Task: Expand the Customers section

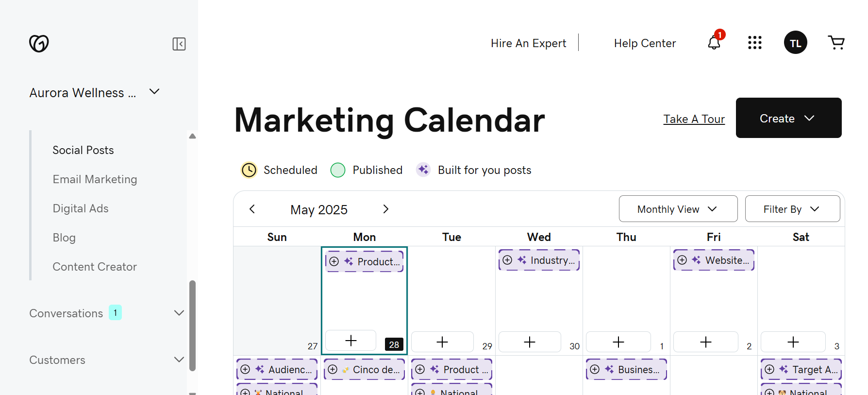Action: click(179, 360)
